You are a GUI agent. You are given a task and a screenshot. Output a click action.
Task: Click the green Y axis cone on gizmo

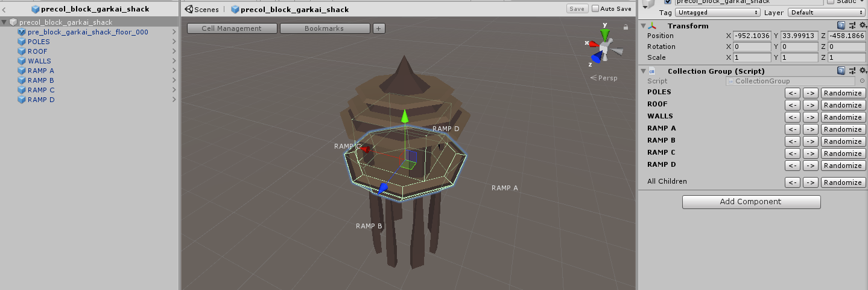605,34
